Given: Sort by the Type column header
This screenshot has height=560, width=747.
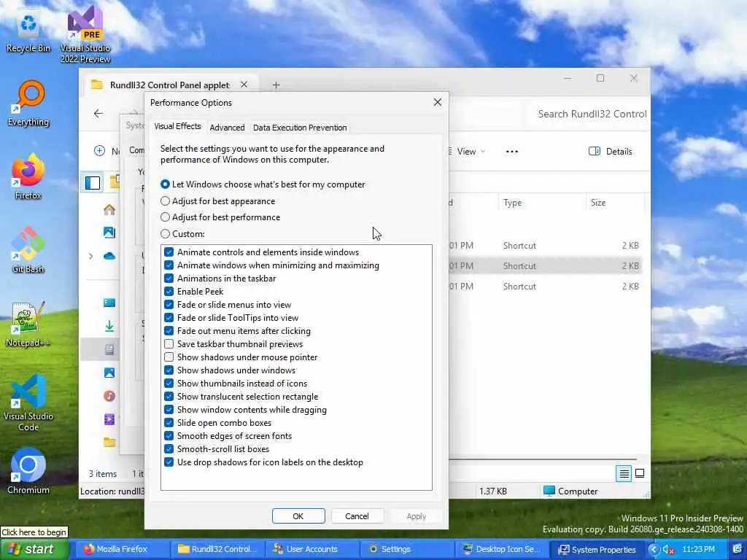Looking at the screenshot, I should coord(542,203).
